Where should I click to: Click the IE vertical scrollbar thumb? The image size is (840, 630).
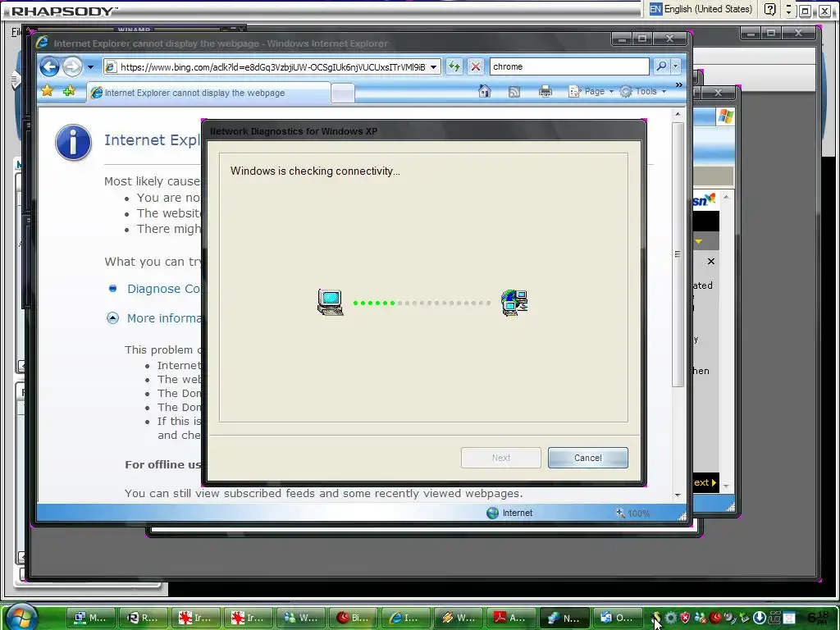tap(678, 254)
